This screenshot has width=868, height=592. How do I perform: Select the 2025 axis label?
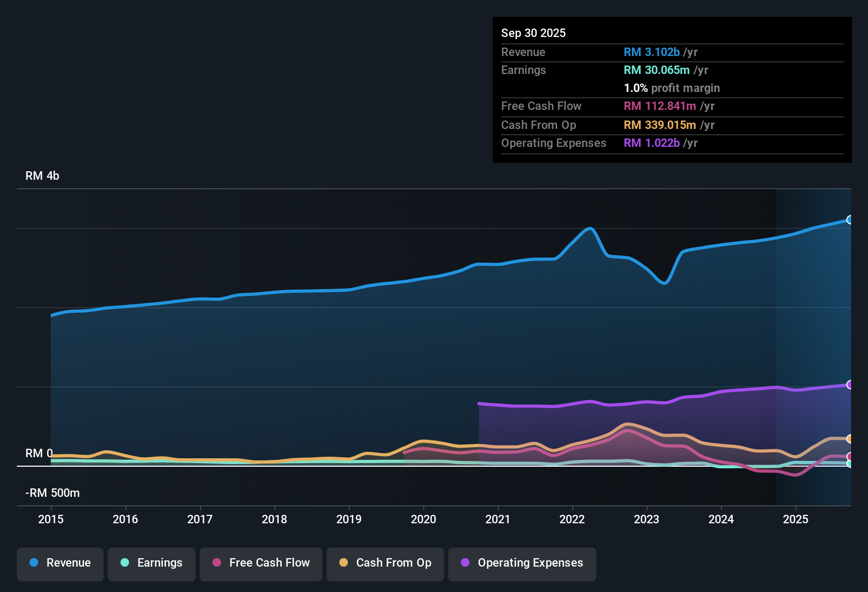[797, 520]
